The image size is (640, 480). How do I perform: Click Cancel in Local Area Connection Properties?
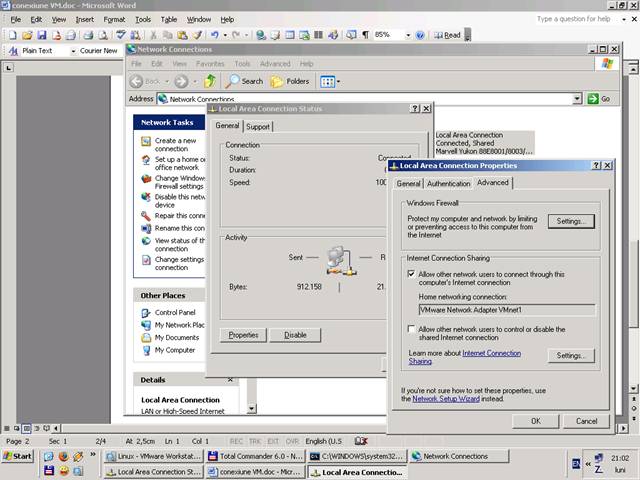coord(586,421)
